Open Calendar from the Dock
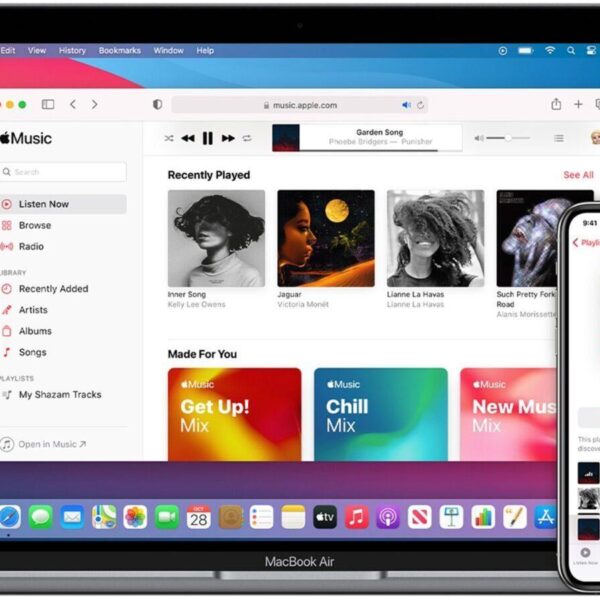 pyautogui.click(x=199, y=517)
